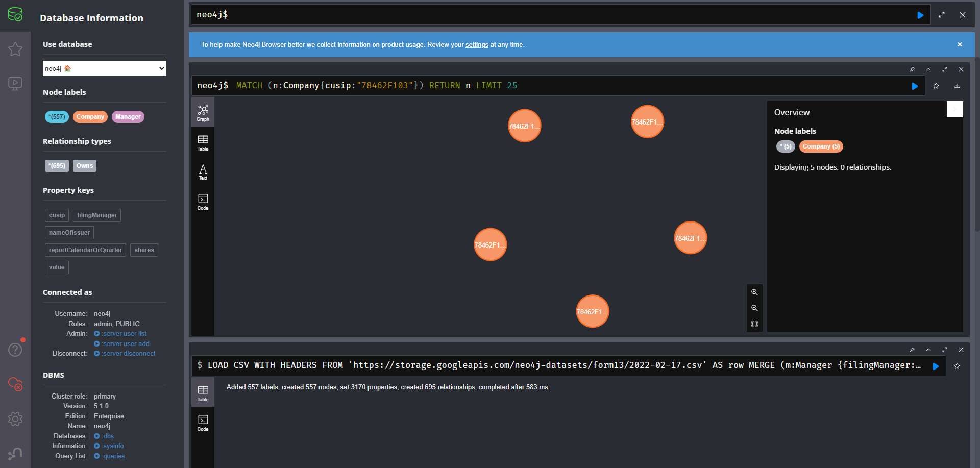
Task: Open the Use database dropdown
Action: 105,68
